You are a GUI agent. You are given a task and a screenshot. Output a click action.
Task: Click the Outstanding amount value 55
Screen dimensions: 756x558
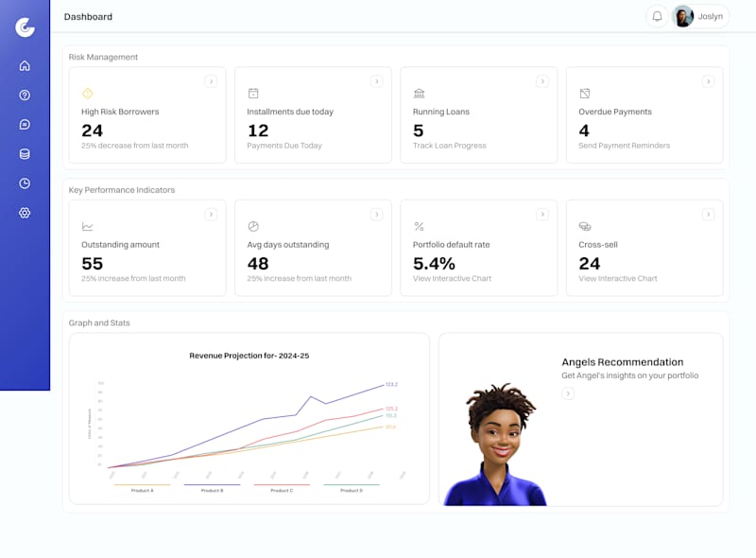click(x=92, y=264)
